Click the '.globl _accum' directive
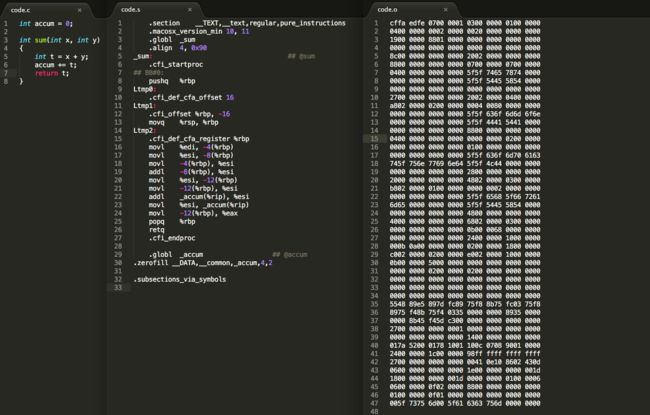This screenshot has height=415, width=650. pos(176,255)
